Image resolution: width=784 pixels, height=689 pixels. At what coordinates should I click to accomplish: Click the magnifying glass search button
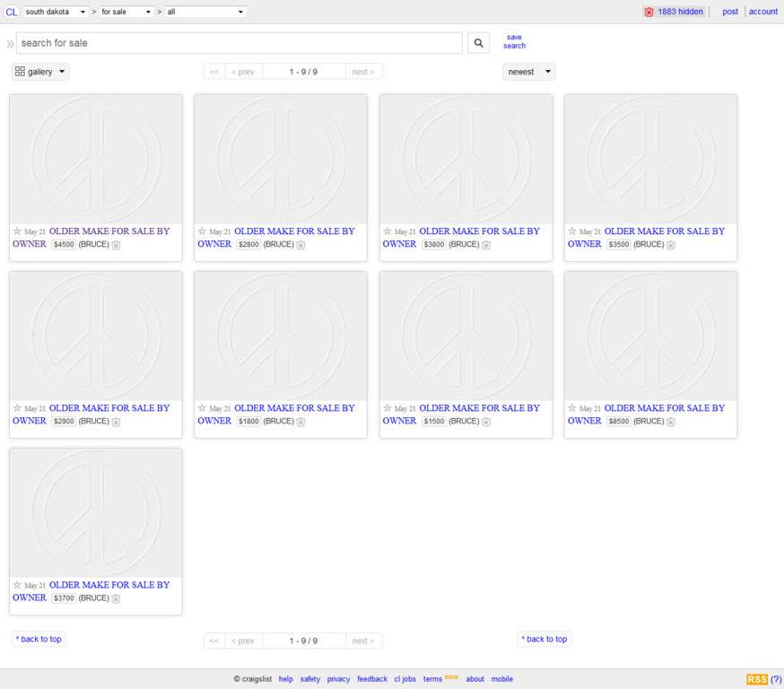tap(479, 43)
